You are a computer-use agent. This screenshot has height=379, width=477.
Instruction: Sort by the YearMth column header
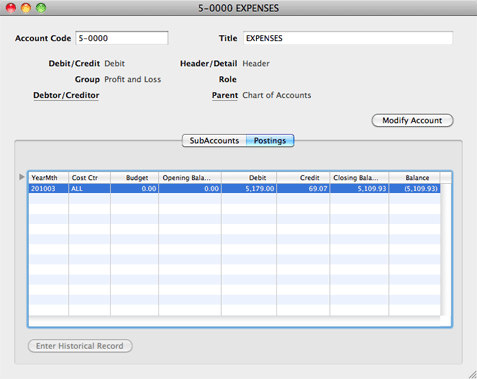pyautogui.click(x=48, y=178)
